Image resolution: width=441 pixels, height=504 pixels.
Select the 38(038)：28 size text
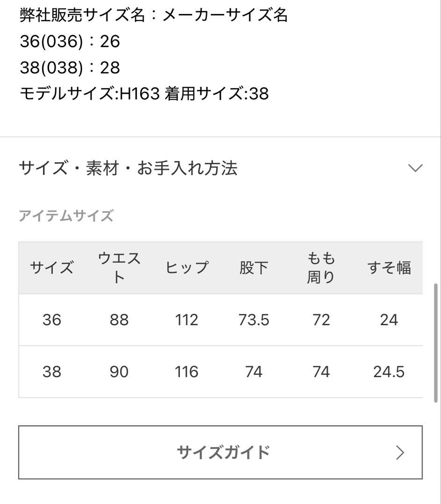pyautogui.click(x=69, y=68)
